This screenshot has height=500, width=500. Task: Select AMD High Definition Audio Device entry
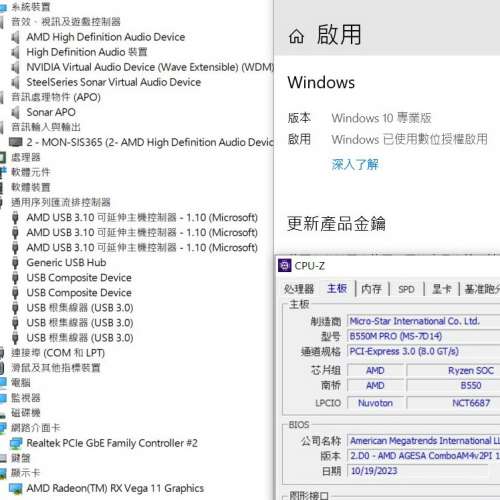(106, 37)
